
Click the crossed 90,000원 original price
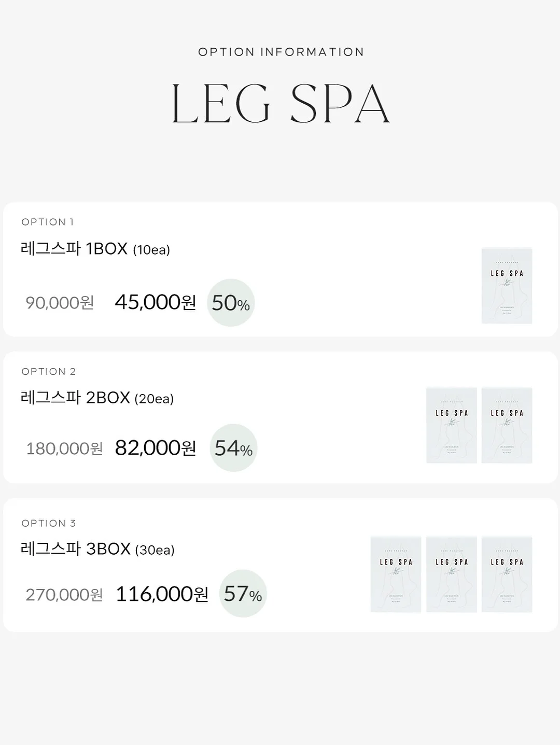click(60, 303)
